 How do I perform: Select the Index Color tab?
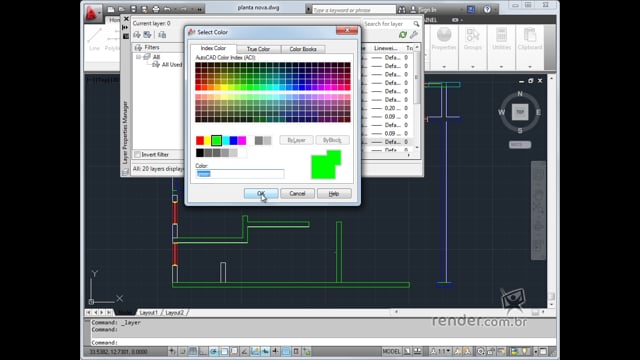213,48
